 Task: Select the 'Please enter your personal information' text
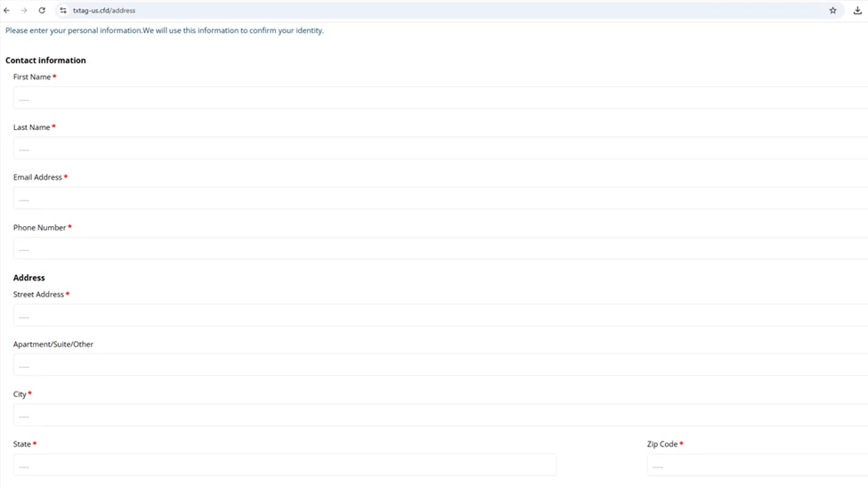74,30
